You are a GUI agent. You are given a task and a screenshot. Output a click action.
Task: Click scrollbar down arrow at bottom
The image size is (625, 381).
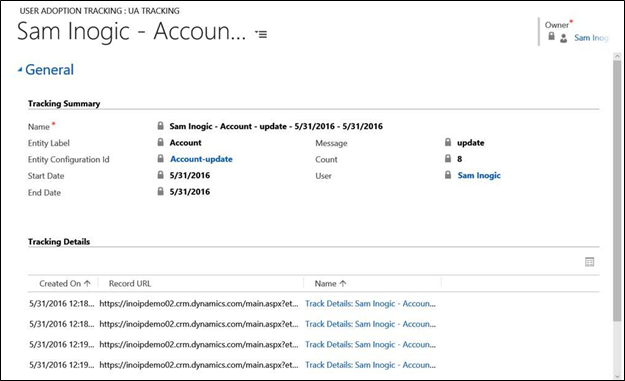point(617,375)
